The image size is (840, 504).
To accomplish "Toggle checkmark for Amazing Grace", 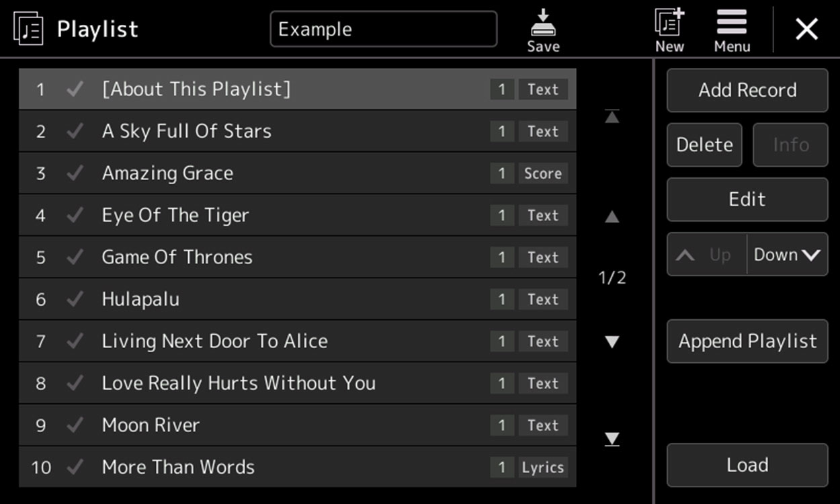I will (x=75, y=173).
